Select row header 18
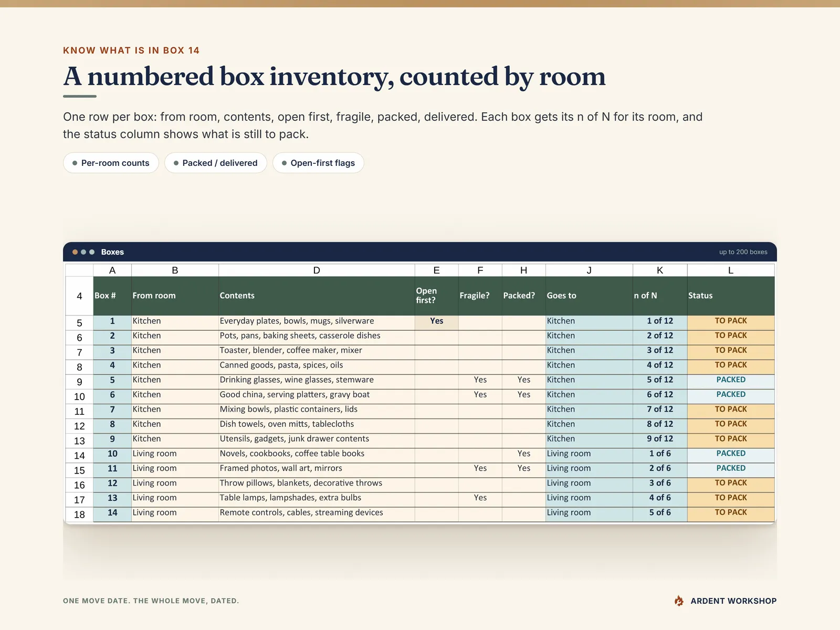 pos(79,514)
